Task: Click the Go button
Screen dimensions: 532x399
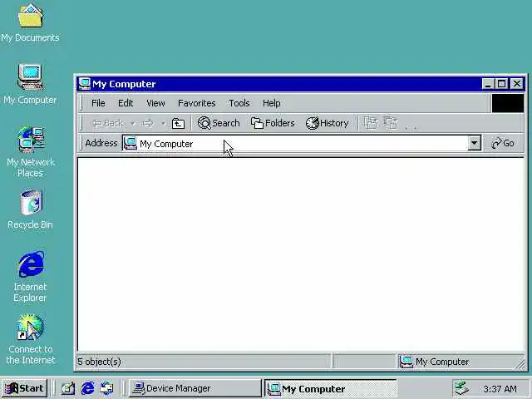Action: click(x=503, y=143)
